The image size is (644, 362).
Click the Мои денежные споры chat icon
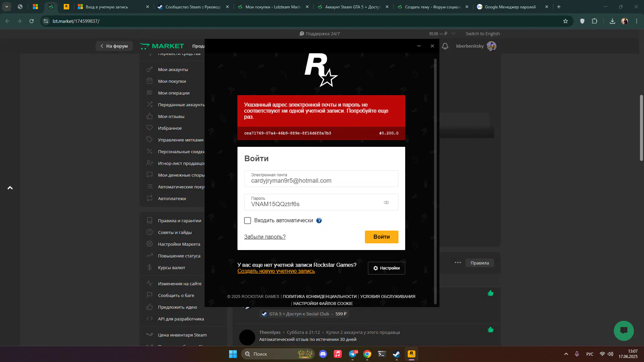pos(150,175)
